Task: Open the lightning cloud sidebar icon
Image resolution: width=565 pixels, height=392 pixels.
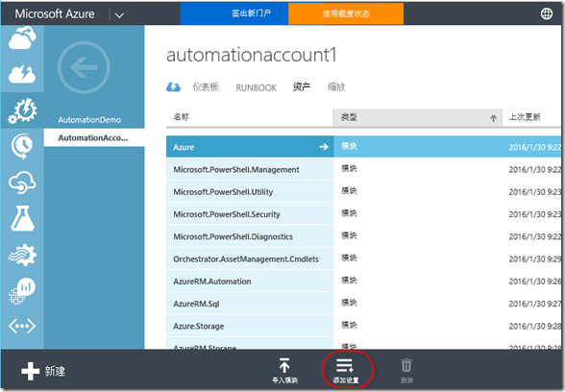Action: [22, 74]
